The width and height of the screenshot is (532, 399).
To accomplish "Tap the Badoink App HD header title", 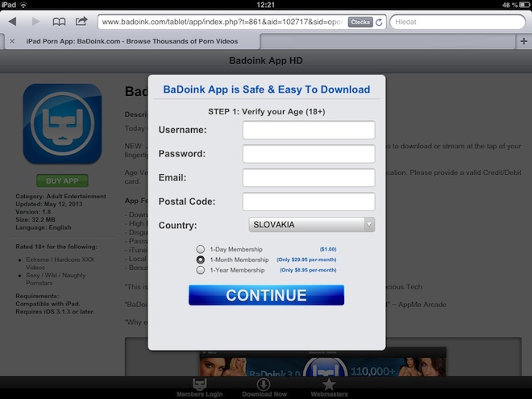I will point(266,60).
